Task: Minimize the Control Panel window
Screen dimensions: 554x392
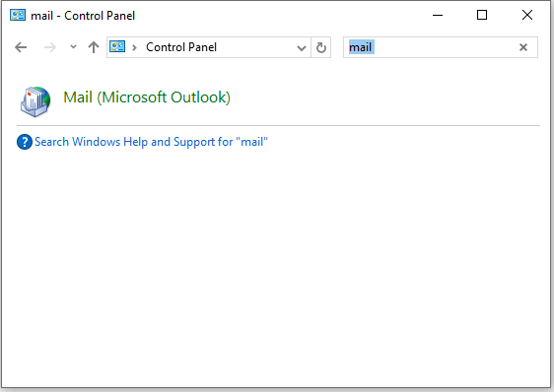Action: (438, 15)
